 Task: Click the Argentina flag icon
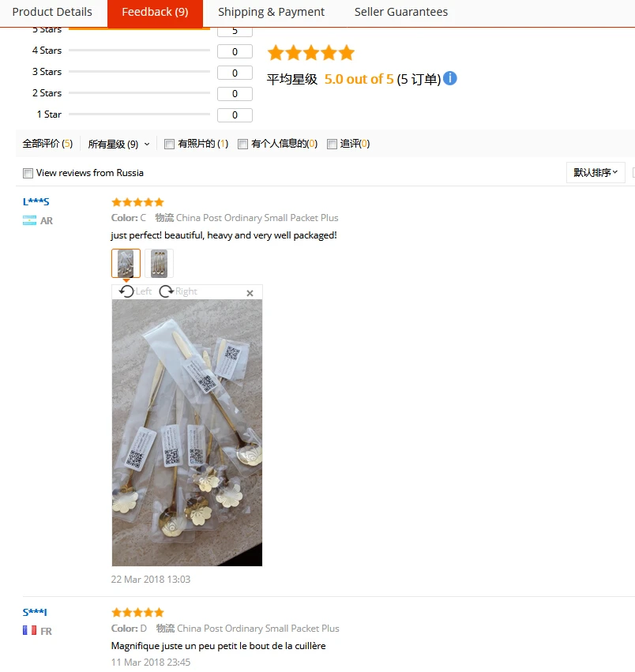[29, 220]
